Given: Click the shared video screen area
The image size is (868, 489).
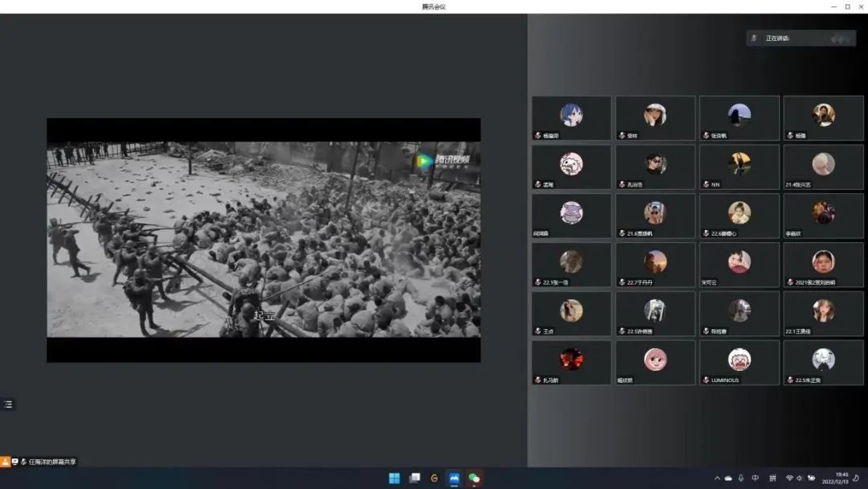Looking at the screenshot, I should tap(264, 240).
